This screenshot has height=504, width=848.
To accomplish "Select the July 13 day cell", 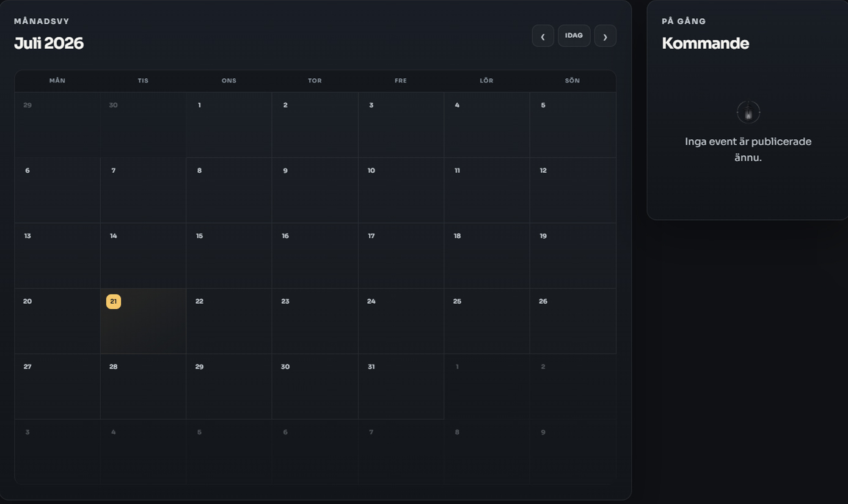I will 57,255.
